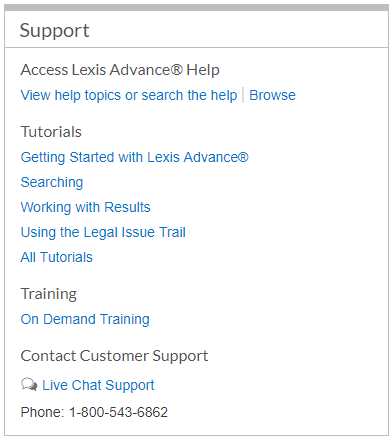Click the Phone: label text
The height and width of the screenshot is (439, 392).
pyautogui.click(x=42, y=412)
